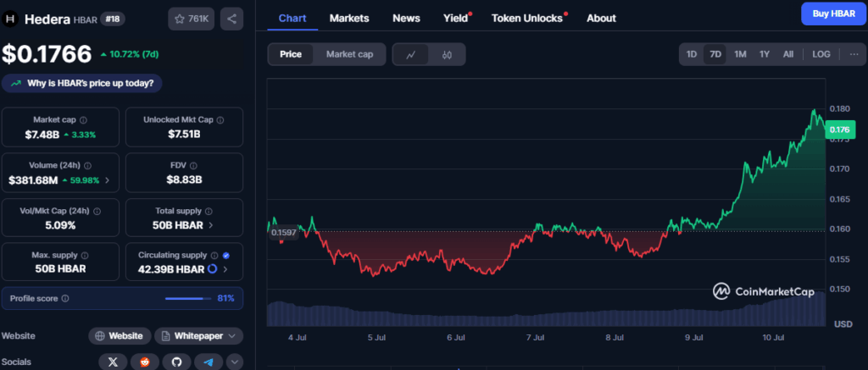Click the #18 rank badge
Viewport: 868px width, 370px height.
click(113, 19)
